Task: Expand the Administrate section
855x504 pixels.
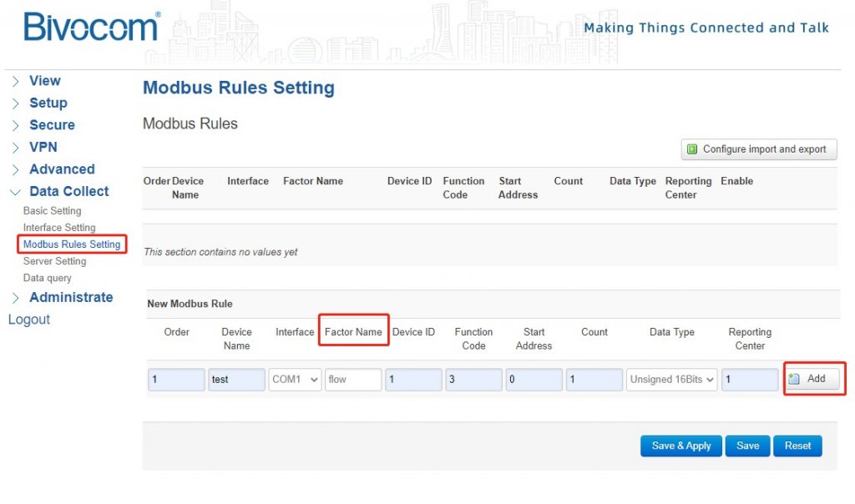Action: tap(71, 297)
